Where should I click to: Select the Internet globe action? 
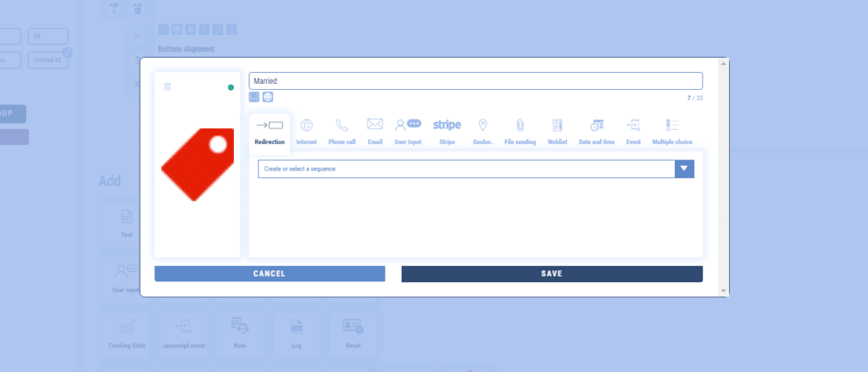(306, 130)
